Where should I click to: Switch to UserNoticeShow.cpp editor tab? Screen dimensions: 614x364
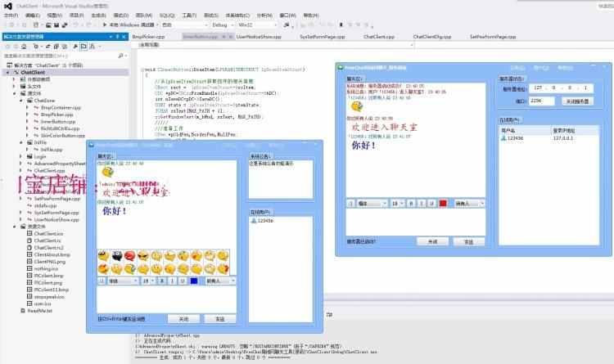click(259, 37)
